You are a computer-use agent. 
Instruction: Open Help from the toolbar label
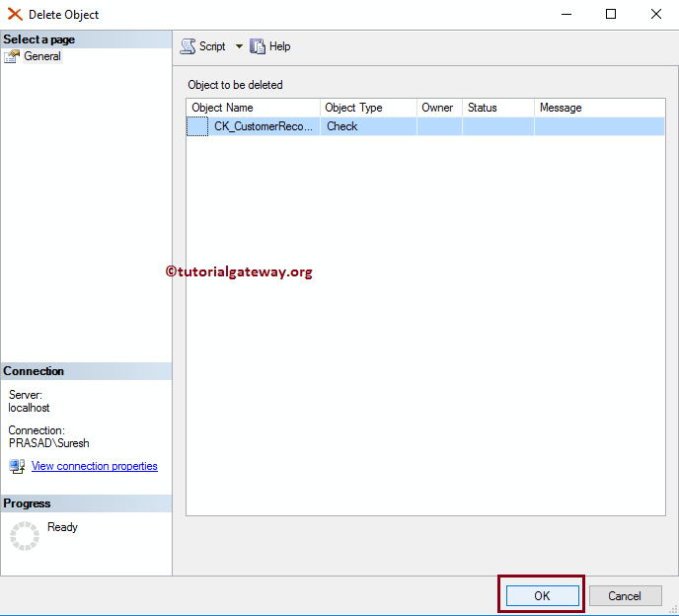coord(279,46)
